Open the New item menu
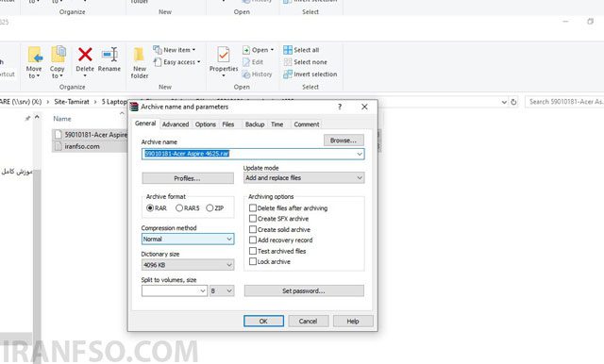 coord(174,50)
